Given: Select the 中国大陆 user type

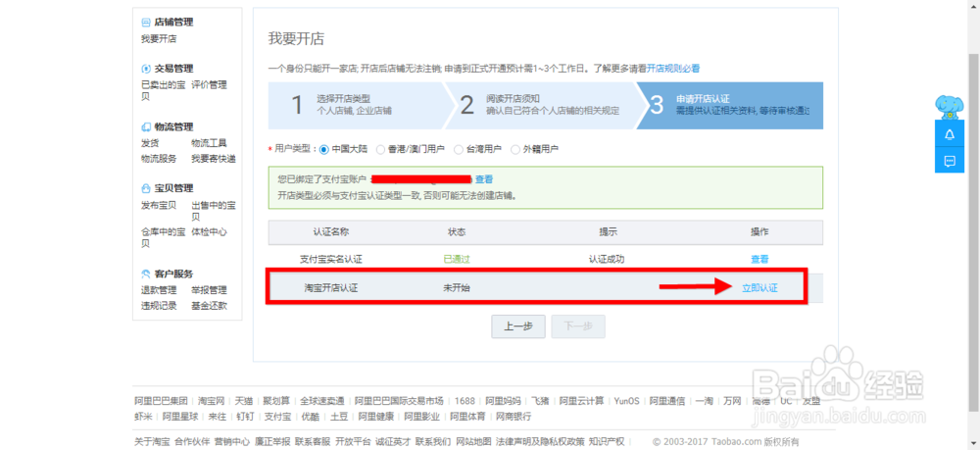Looking at the screenshot, I should [x=323, y=149].
